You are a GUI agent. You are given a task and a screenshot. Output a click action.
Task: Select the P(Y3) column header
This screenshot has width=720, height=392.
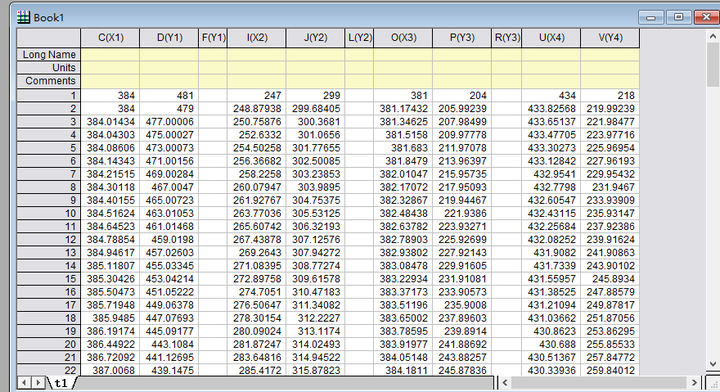click(462, 38)
